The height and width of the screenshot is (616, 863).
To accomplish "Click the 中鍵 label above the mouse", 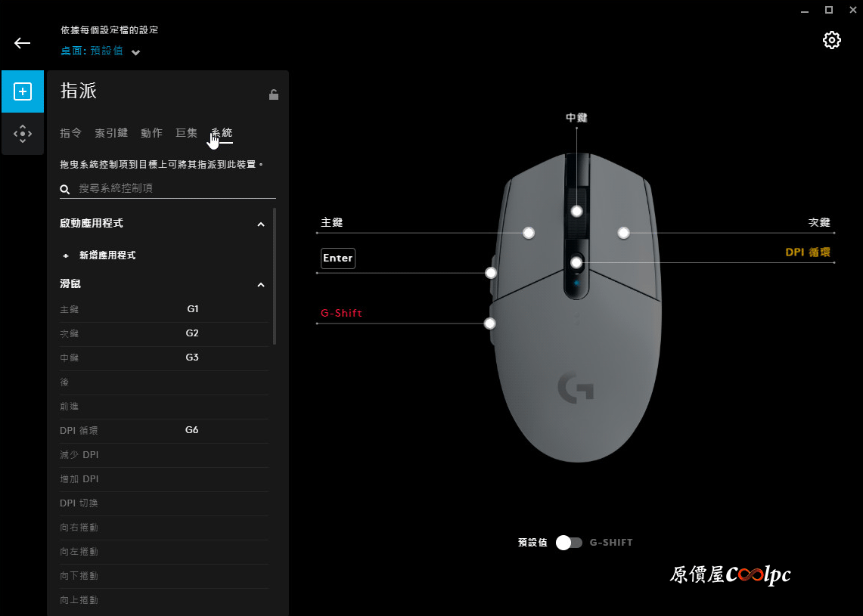I will pos(576,118).
